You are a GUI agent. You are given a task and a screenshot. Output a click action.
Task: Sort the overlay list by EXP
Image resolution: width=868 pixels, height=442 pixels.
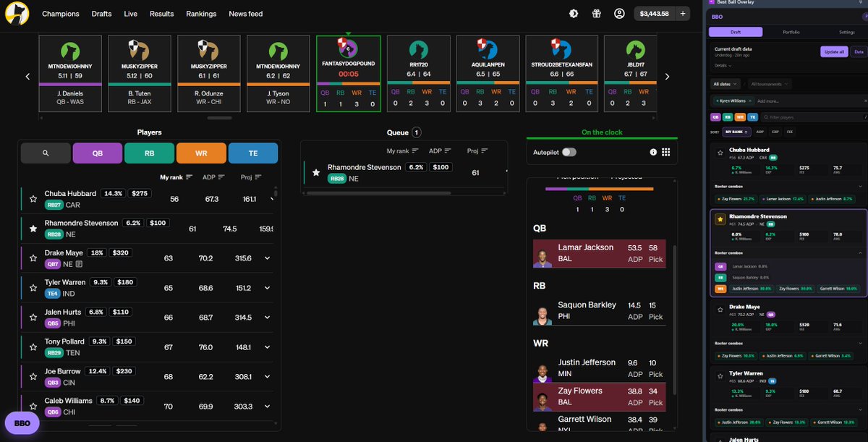[x=775, y=132]
